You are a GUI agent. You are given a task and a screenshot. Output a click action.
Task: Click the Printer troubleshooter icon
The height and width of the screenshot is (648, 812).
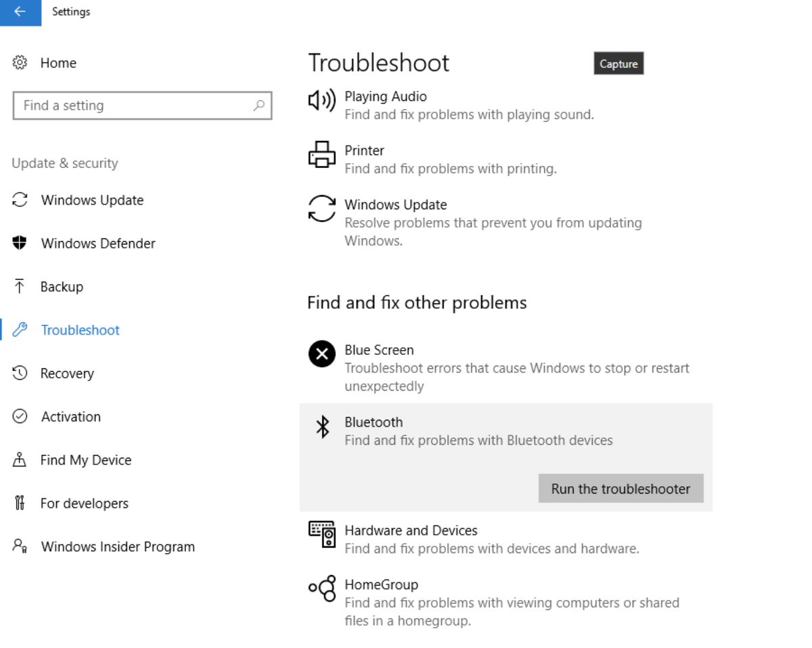(321, 155)
